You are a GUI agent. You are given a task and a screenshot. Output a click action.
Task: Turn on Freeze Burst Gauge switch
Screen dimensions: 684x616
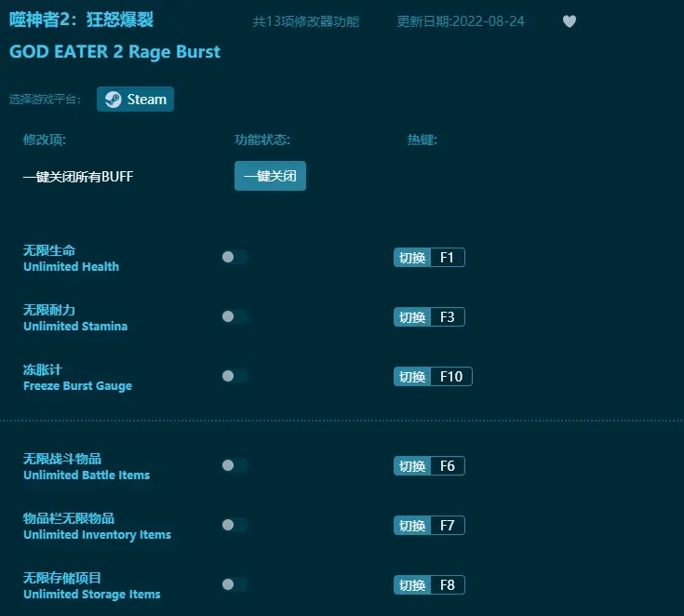click(x=235, y=376)
